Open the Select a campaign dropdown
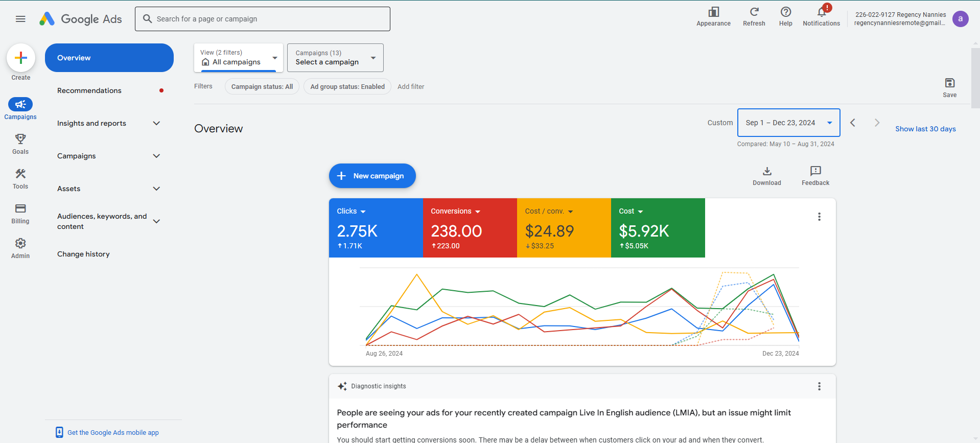Image resolution: width=980 pixels, height=443 pixels. 335,58
